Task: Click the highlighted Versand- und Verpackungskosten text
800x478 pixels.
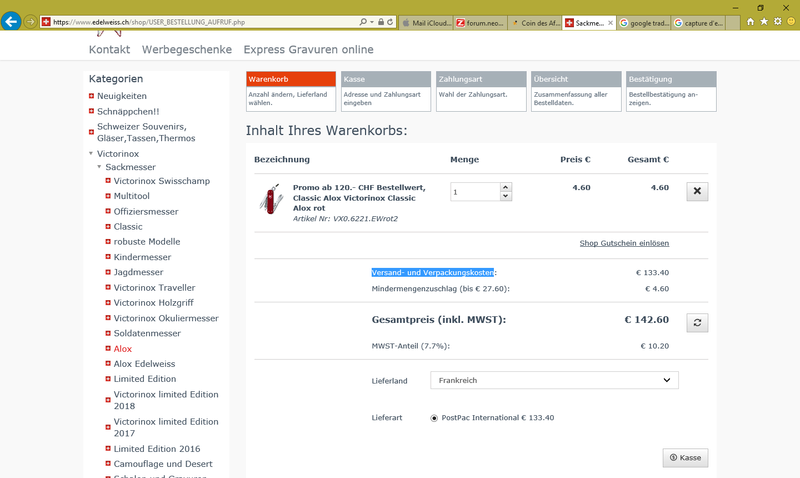Action: [433, 272]
